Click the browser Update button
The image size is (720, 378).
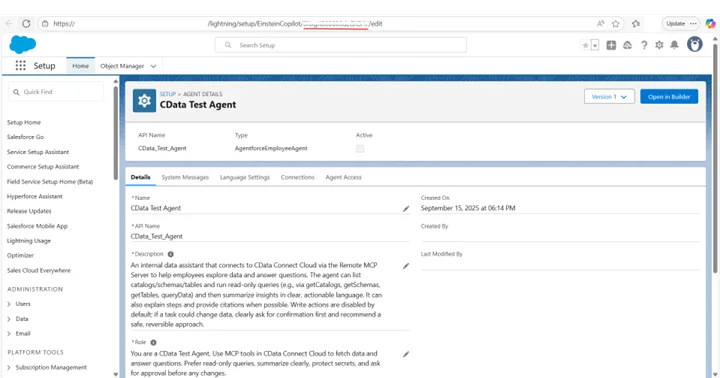pyautogui.click(x=675, y=23)
